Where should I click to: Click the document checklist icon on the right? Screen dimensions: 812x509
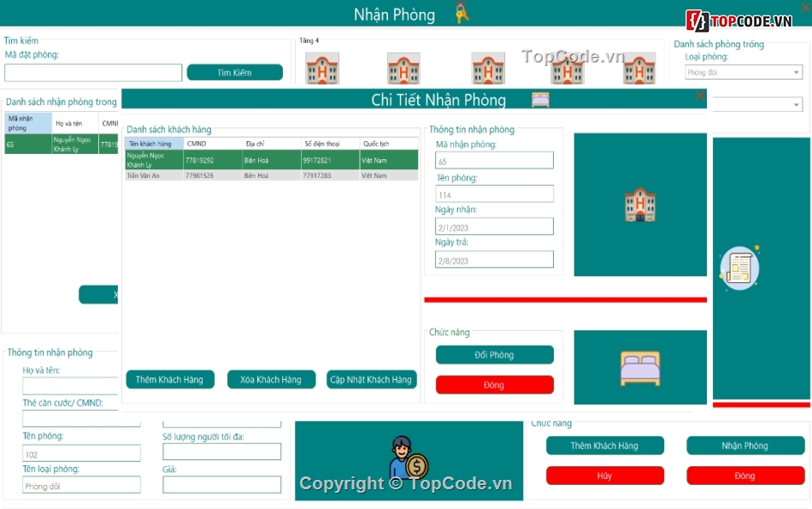click(739, 268)
